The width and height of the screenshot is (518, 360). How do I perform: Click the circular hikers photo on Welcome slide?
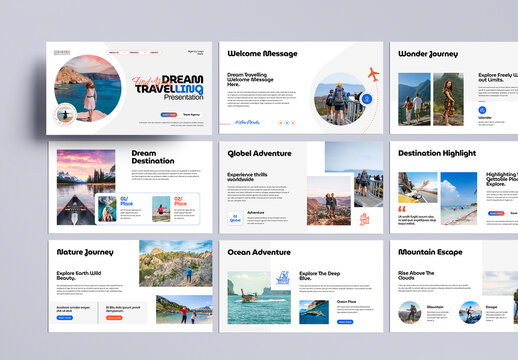(339, 99)
